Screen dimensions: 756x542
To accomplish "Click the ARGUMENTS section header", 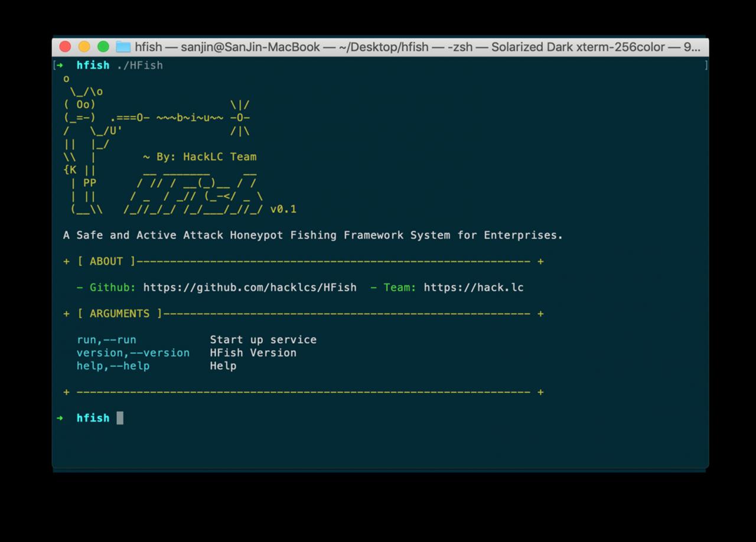I will (119, 314).
